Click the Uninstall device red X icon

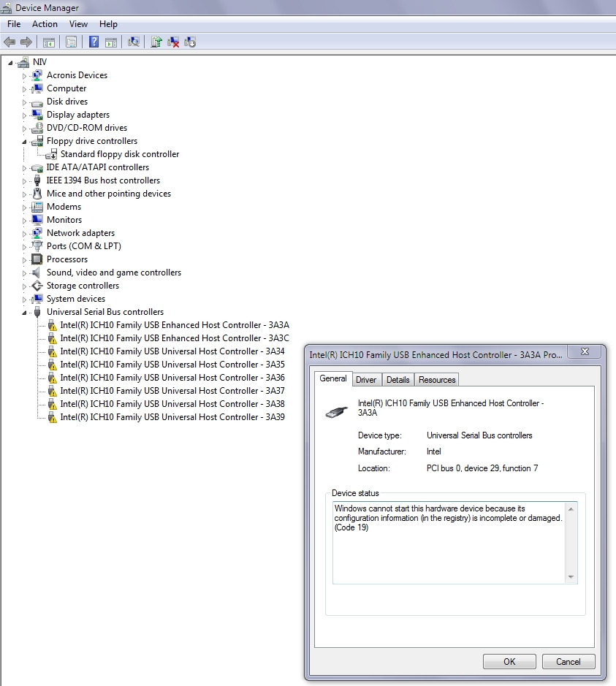pyautogui.click(x=173, y=42)
